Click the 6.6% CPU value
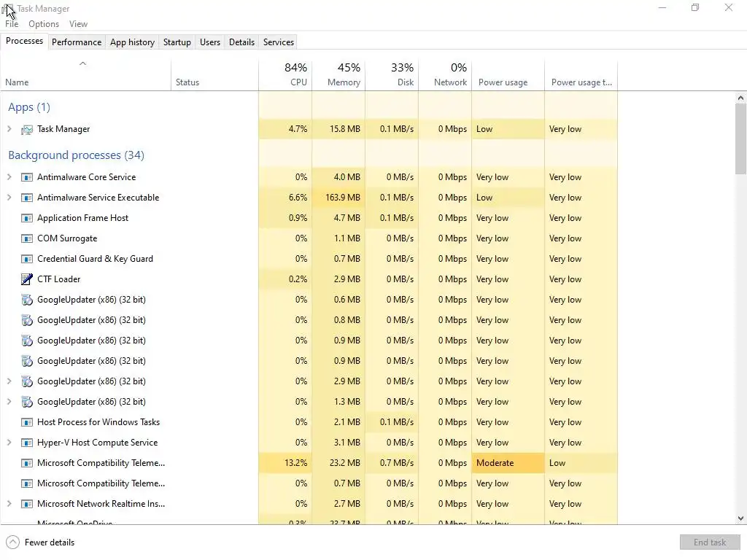The height and width of the screenshot is (560, 747). point(298,198)
